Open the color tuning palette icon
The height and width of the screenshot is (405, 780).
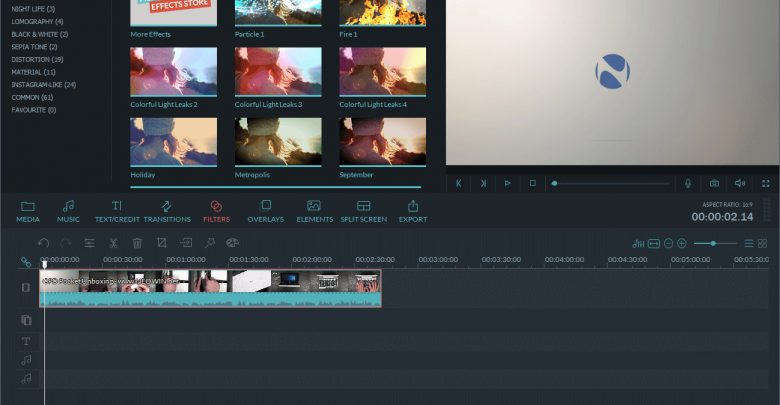232,242
